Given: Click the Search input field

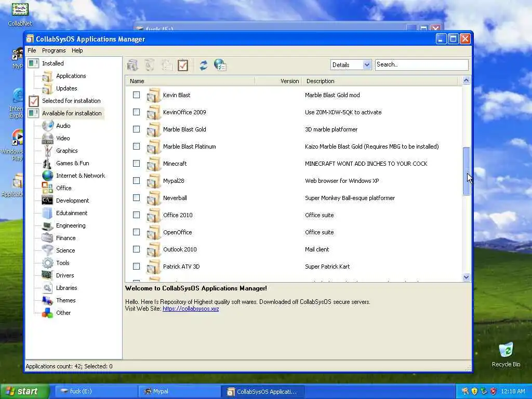Looking at the screenshot, I should 422,65.
